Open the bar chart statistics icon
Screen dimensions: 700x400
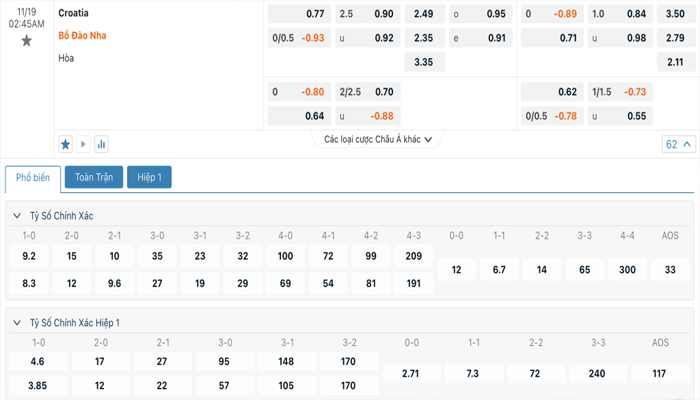[101, 144]
